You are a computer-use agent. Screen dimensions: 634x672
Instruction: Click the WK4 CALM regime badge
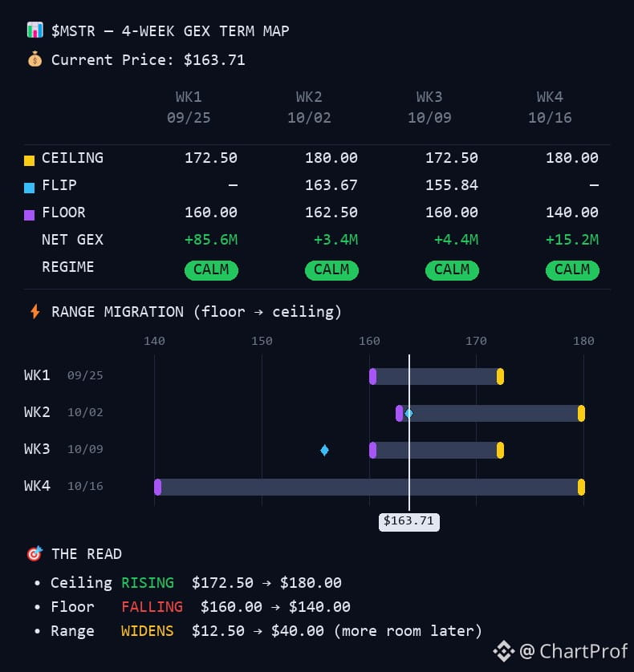click(x=572, y=270)
